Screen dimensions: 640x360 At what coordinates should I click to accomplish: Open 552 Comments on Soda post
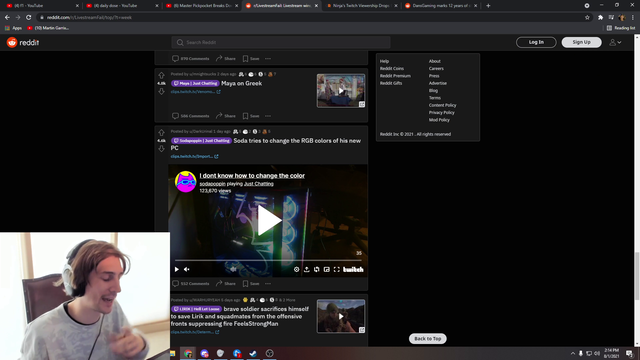(x=191, y=284)
